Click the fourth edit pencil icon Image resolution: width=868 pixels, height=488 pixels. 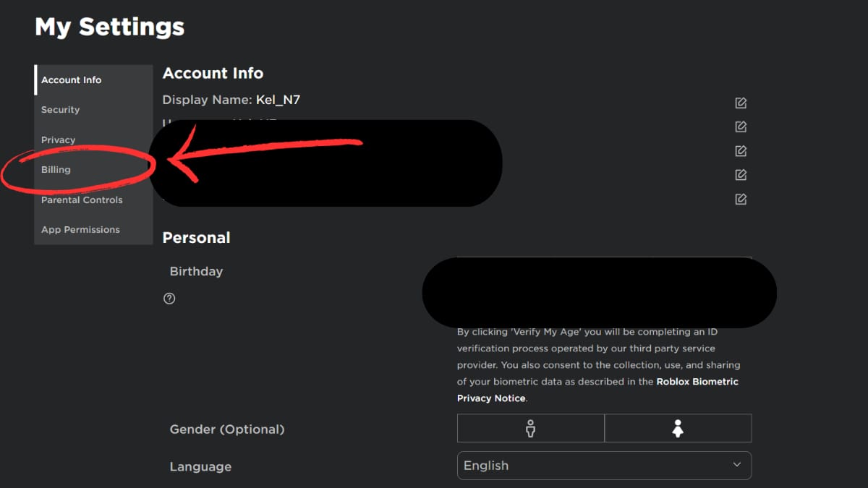pos(740,174)
